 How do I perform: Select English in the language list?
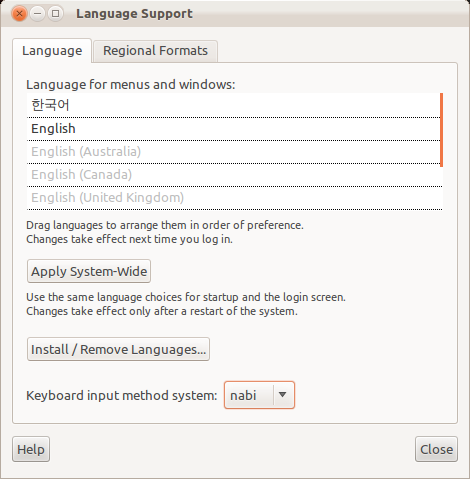(233, 129)
